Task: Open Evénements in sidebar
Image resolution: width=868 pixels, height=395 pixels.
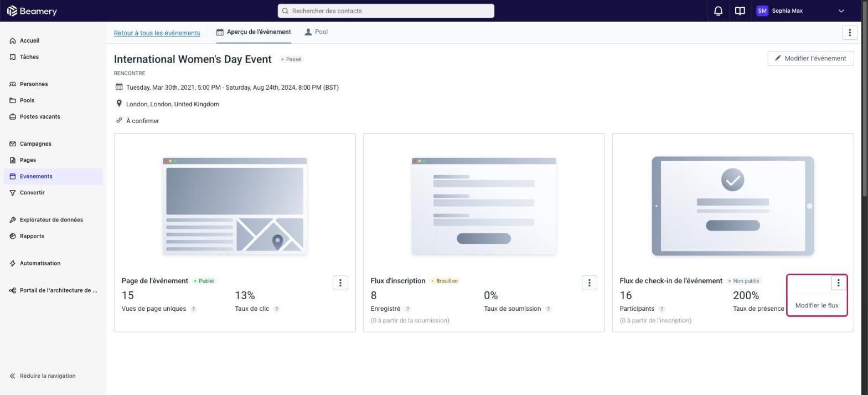Action: click(53, 177)
